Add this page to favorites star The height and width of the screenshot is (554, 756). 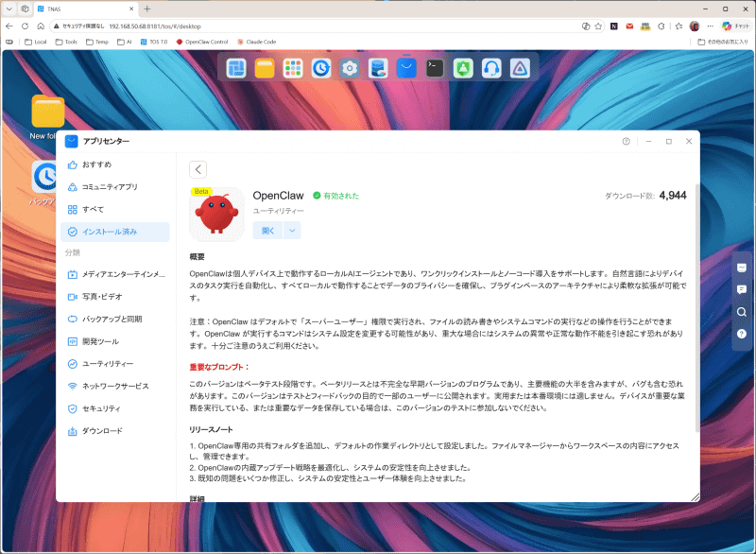(x=598, y=26)
